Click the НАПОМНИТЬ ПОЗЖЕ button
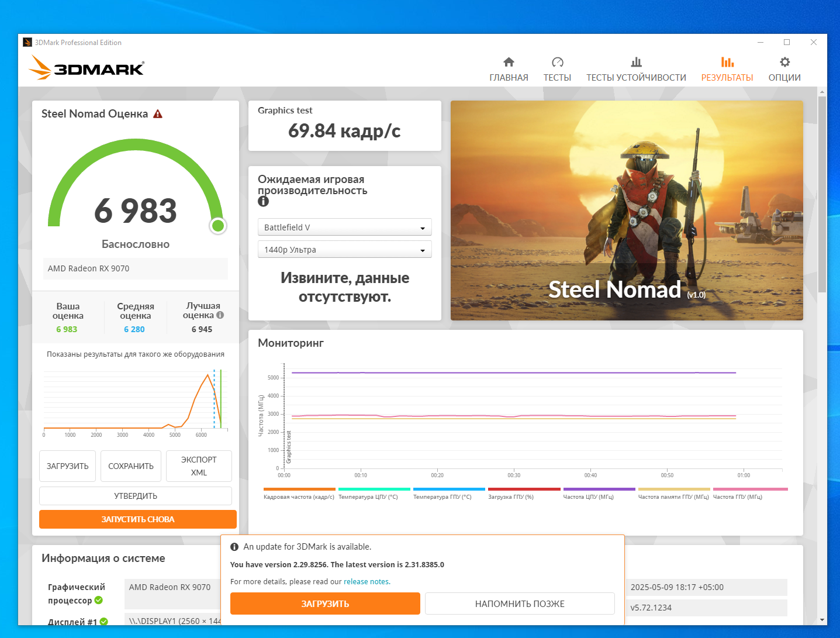The width and height of the screenshot is (840, 638). pos(520,603)
